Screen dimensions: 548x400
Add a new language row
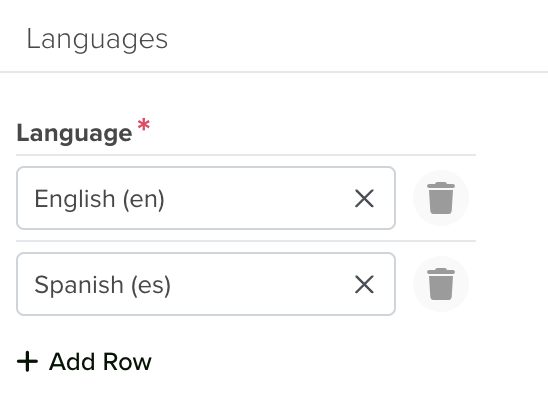click(x=84, y=362)
